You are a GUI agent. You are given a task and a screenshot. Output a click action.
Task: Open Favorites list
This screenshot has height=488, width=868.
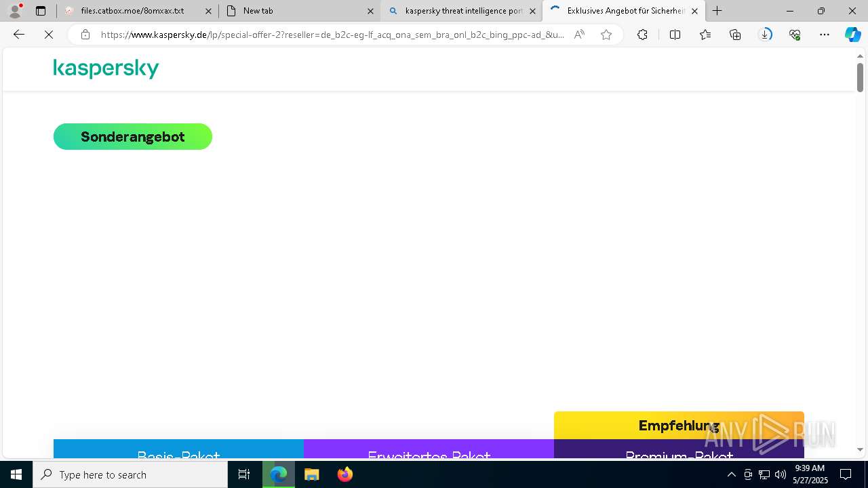pos(705,35)
